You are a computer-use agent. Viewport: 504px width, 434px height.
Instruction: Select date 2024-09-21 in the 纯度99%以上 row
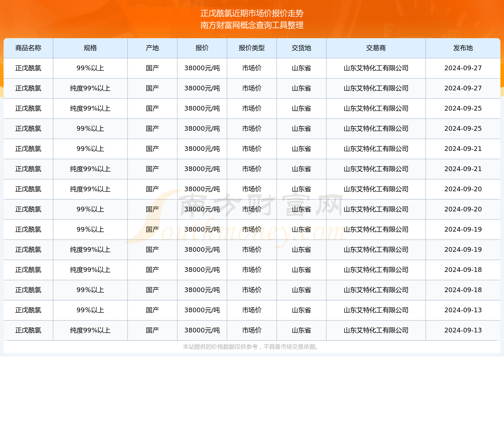(x=463, y=169)
